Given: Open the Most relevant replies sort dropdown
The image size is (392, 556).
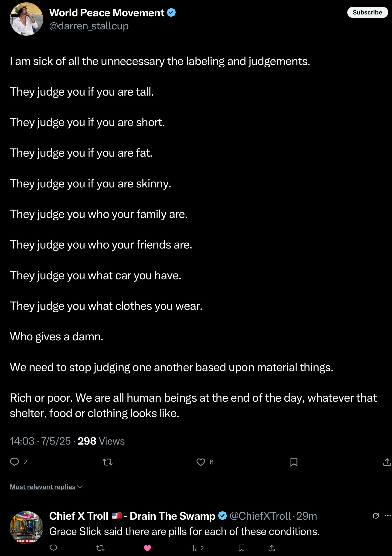Looking at the screenshot, I should tap(46, 487).
